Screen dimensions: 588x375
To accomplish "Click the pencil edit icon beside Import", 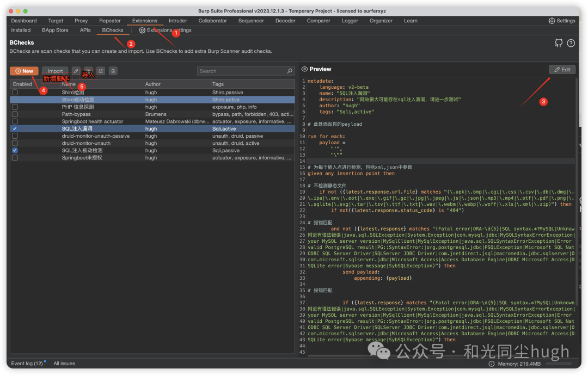I will pos(76,71).
